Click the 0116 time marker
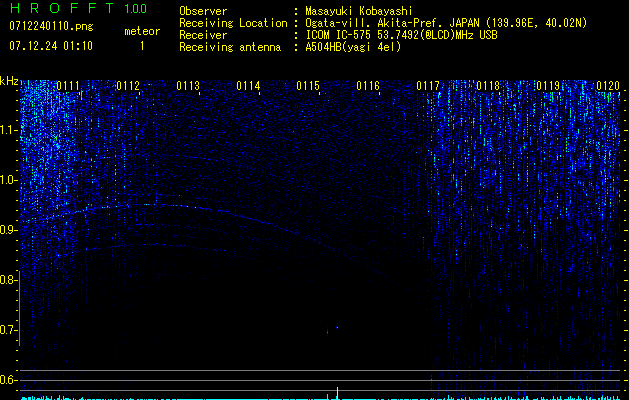The height and width of the screenshot is (400, 629). coord(368,86)
